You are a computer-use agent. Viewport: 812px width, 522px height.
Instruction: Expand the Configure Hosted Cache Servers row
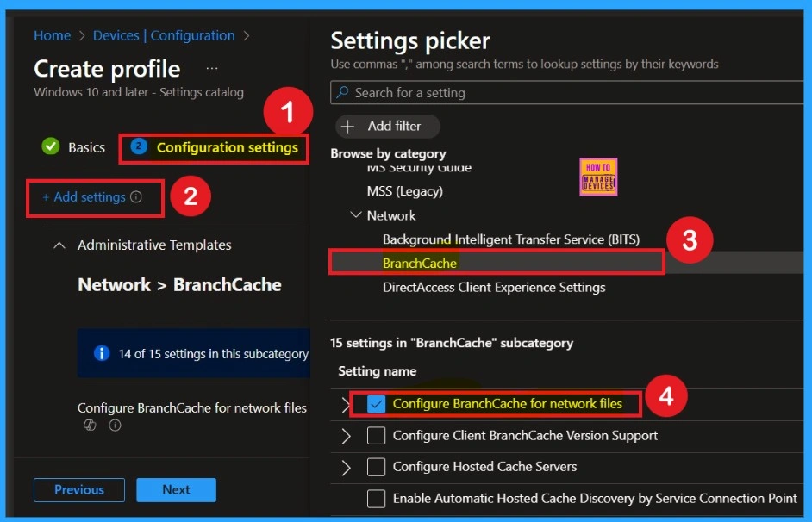(347, 468)
